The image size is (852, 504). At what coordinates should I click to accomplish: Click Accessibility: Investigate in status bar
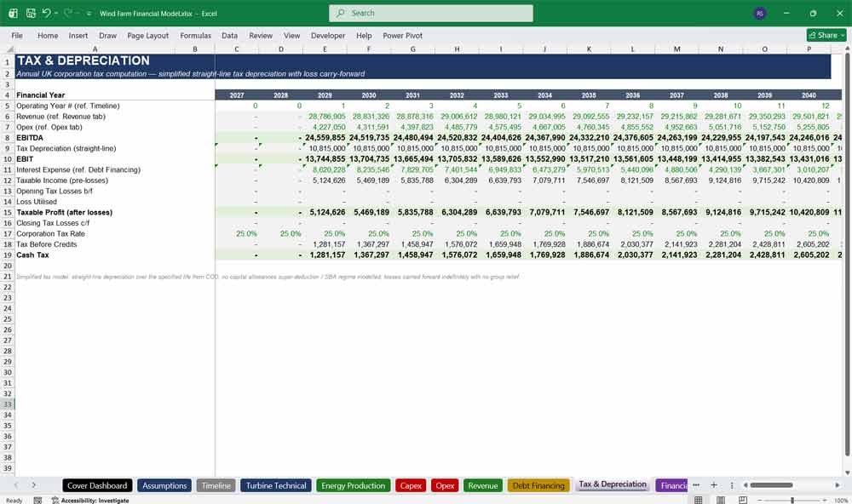click(x=90, y=501)
